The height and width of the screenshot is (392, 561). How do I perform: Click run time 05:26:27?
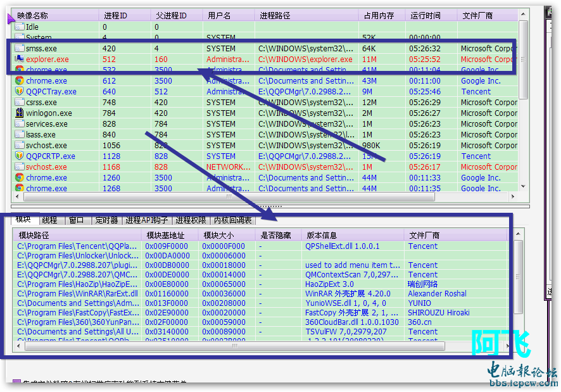tap(425, 113)
